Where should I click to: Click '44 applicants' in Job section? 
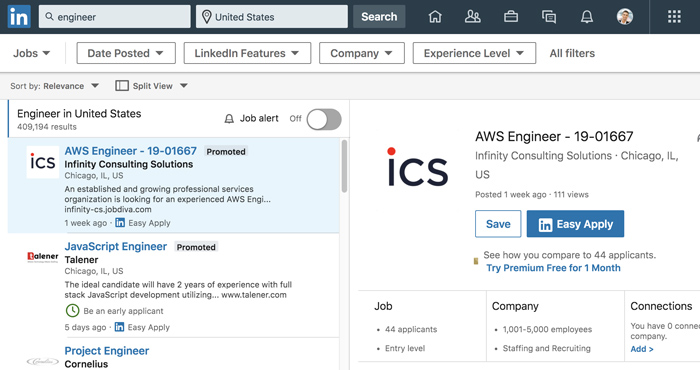pos(411,329)
